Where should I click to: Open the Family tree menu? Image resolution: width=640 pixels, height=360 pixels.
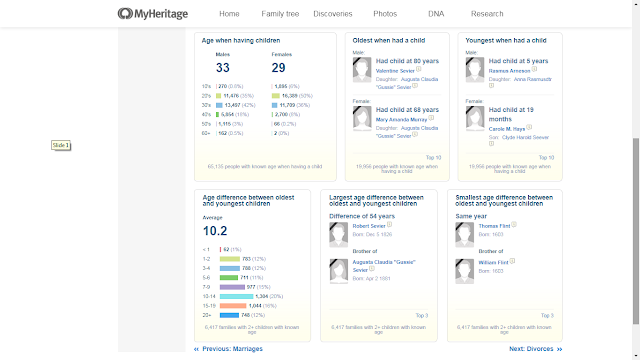pyautogui.click(x=280, y=14)
